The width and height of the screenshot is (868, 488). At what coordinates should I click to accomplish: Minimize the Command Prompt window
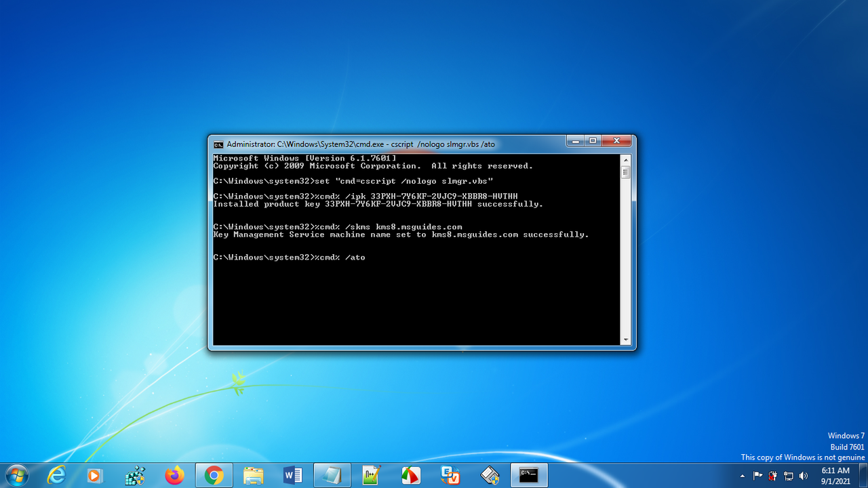[575, 140]
